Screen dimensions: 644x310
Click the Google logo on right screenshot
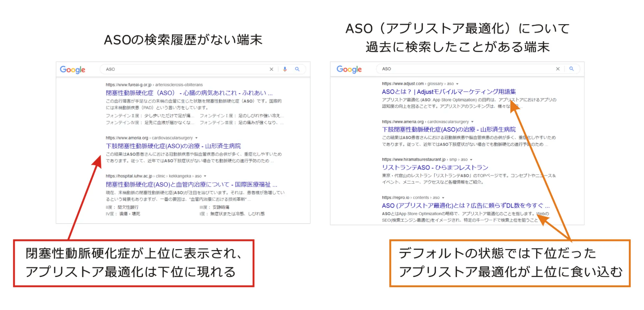tap(349, 69)
